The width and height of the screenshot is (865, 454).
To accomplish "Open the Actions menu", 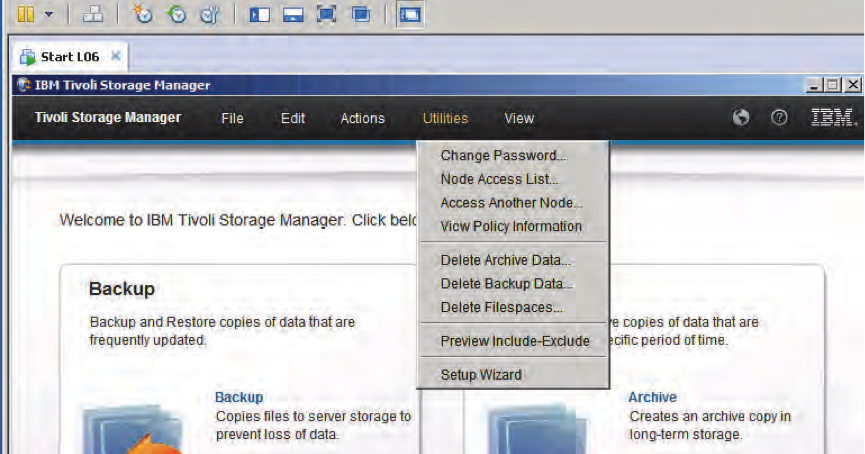I will click(x=362, y=118).
